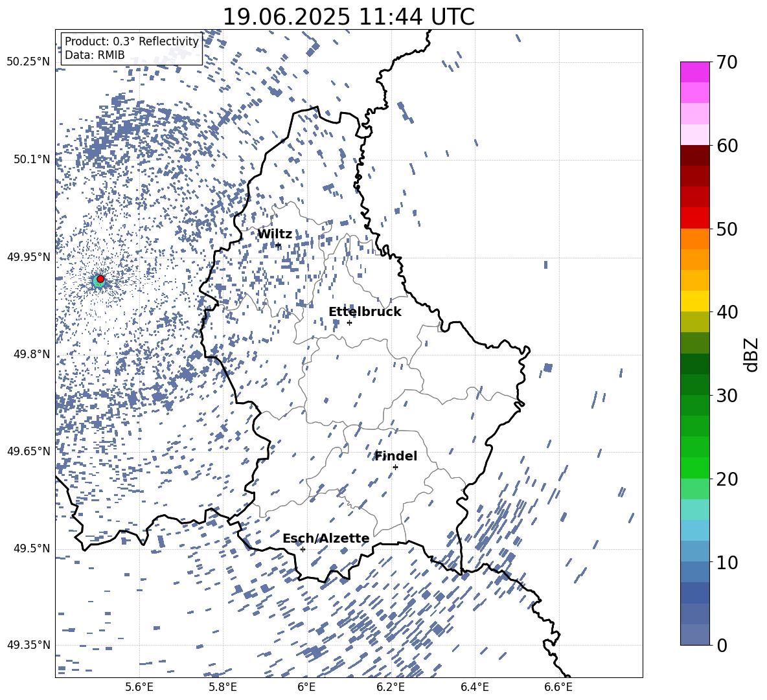Viewport: 767px width, 700px height.
Task: Click the dBZ colorbar axis label
Action: [x=752, y=354]
